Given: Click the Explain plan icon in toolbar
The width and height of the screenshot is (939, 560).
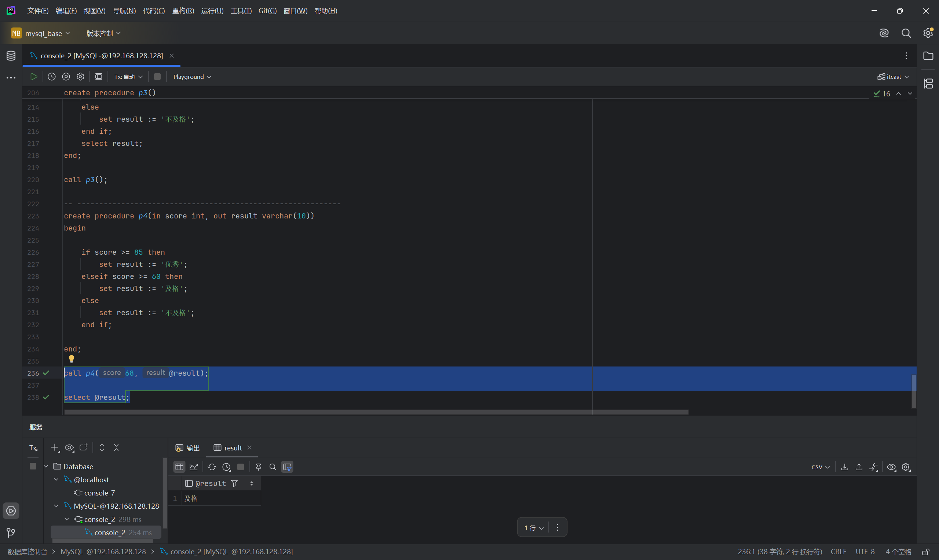Looking at the screenshot, I should coord(66,77).
